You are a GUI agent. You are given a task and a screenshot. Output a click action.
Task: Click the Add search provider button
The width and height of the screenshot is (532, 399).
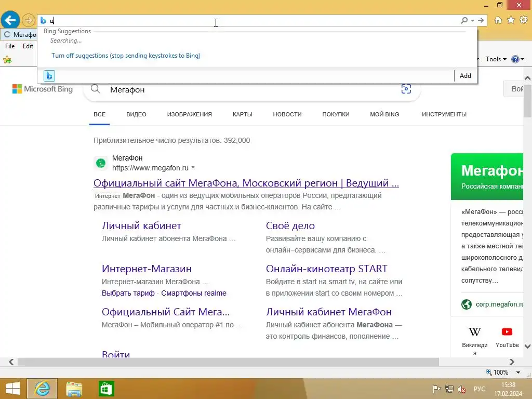coord(465,76)
